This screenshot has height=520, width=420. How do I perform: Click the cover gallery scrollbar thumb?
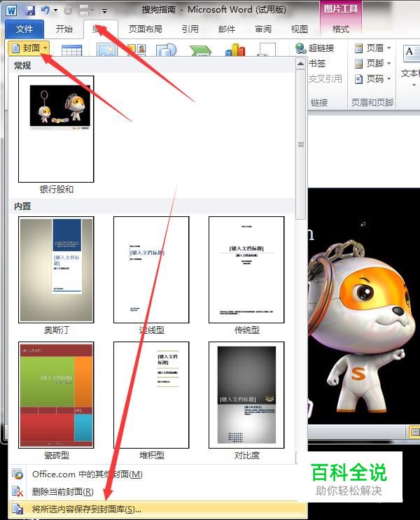point(300,144)
